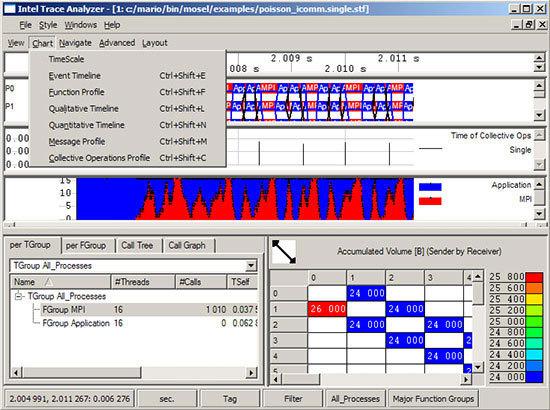Screen dimensions: 550x410
Task: Open the View menu
Action: click(x=16, y=43)
